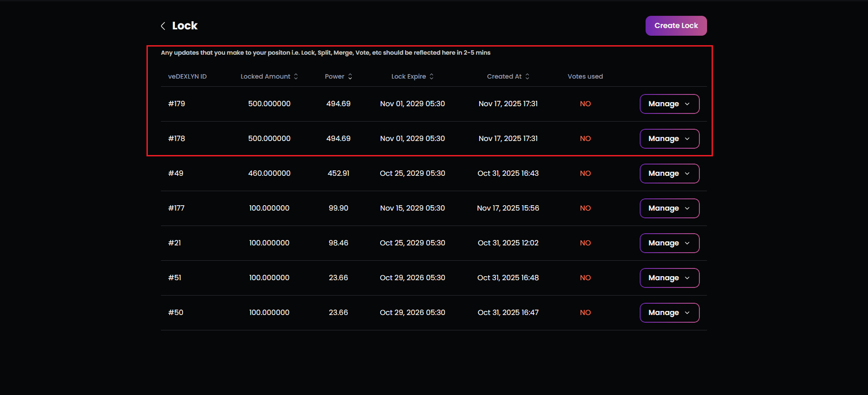The height and width of the screenshot is (395, 868).
Task: Open Manage dropdown for lock #51
Action: [x=669, y=278]
